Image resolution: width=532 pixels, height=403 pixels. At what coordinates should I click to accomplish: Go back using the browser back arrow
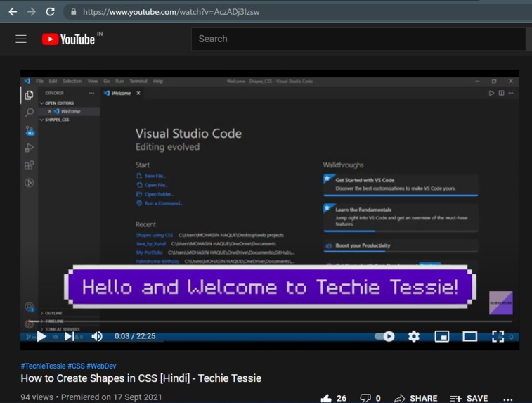pos(13,12)
